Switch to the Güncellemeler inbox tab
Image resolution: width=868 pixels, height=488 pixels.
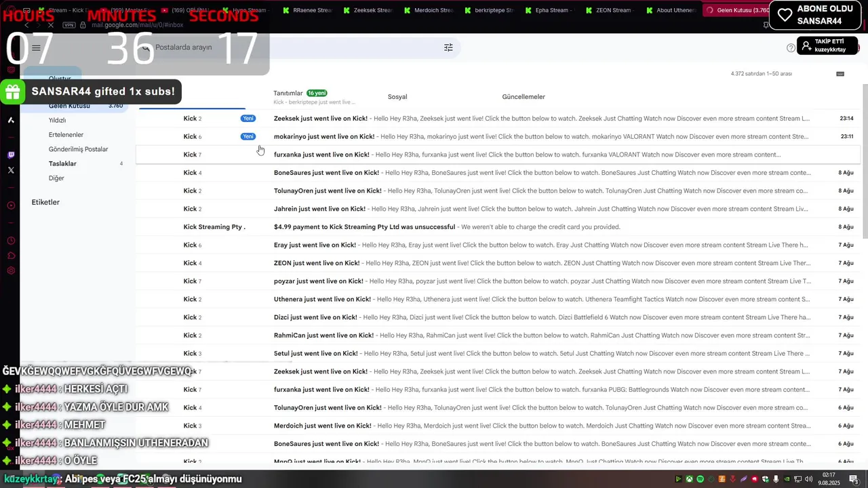point(524,97)
